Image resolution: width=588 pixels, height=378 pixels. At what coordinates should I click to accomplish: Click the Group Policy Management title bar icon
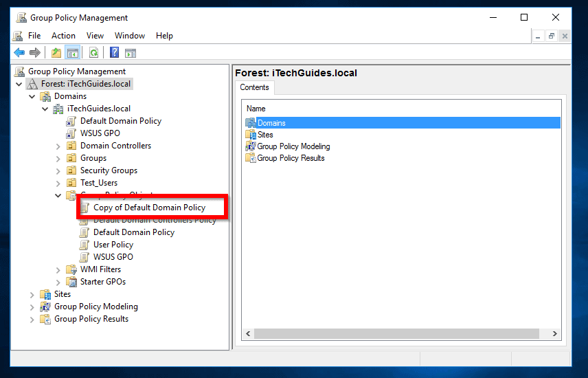pyautogui.click(x=22, y=18)
